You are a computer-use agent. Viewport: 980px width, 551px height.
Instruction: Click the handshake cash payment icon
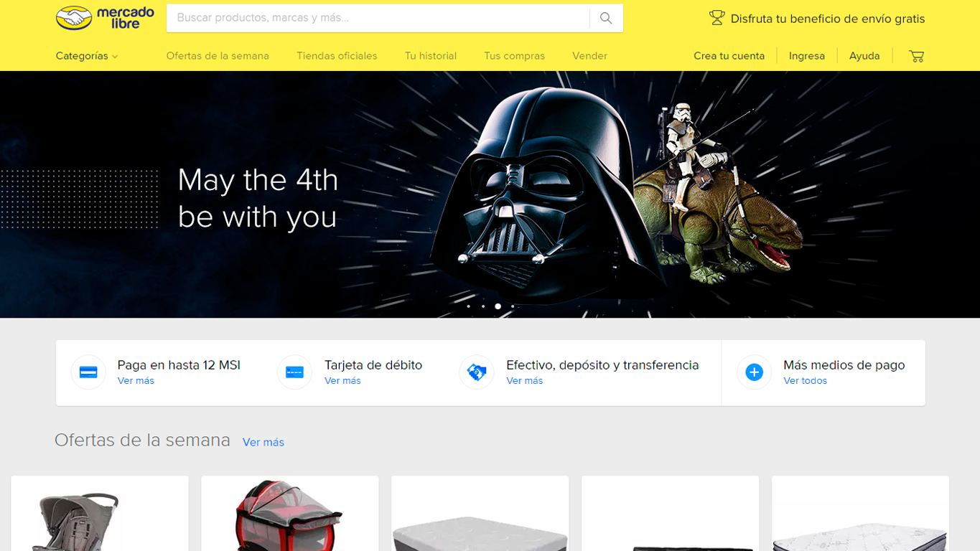click(x=477, y=372)
